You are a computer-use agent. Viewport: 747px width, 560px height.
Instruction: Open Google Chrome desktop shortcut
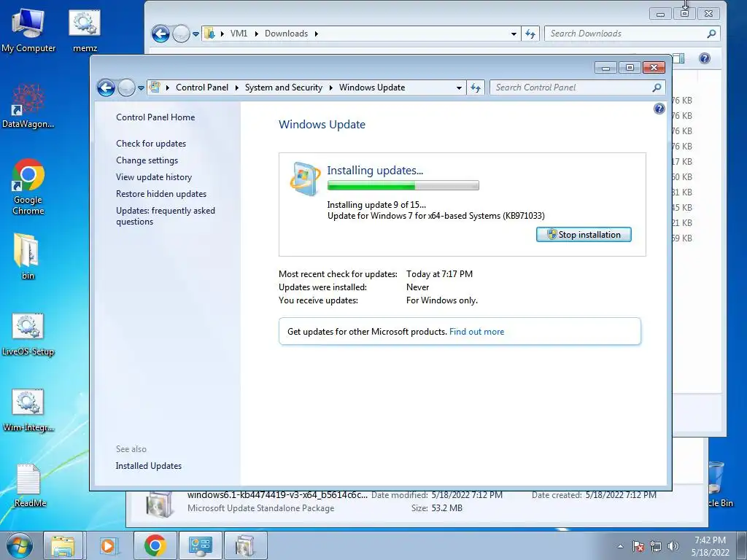click(x=28, y=186)
